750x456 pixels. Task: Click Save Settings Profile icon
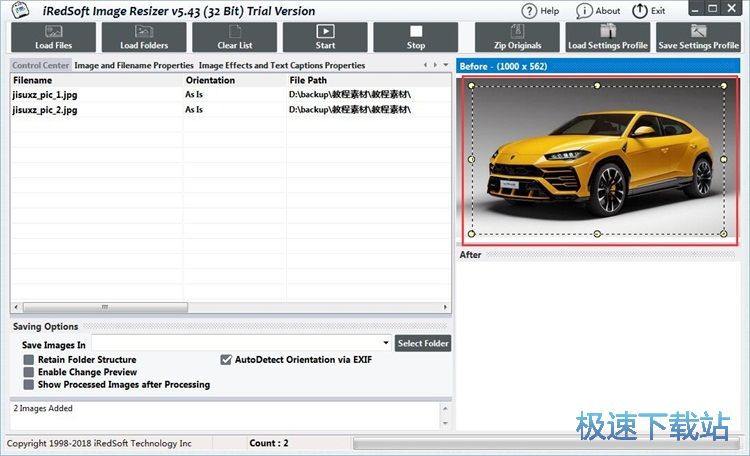(698, 37)
